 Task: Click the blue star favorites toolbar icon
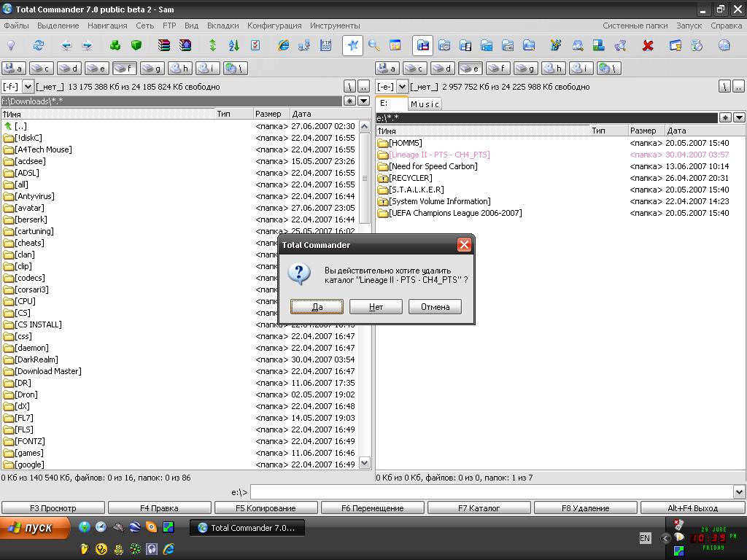352,46
